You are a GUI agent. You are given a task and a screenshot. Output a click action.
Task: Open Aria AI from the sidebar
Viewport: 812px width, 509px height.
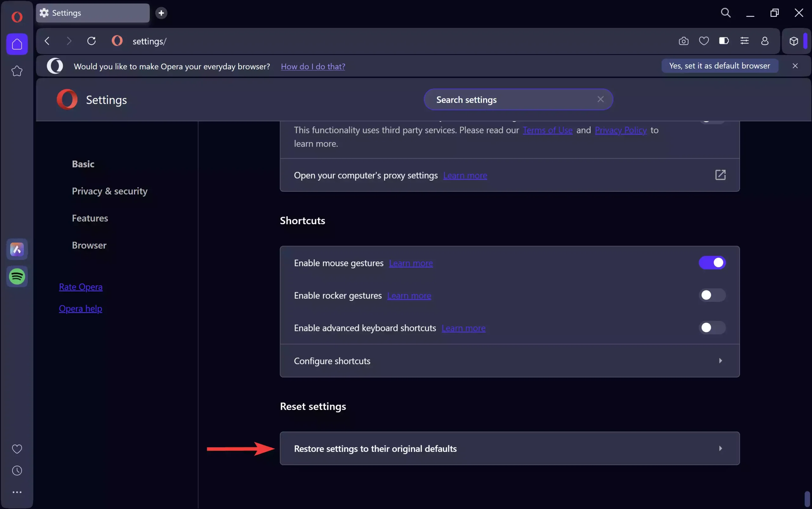17,249
